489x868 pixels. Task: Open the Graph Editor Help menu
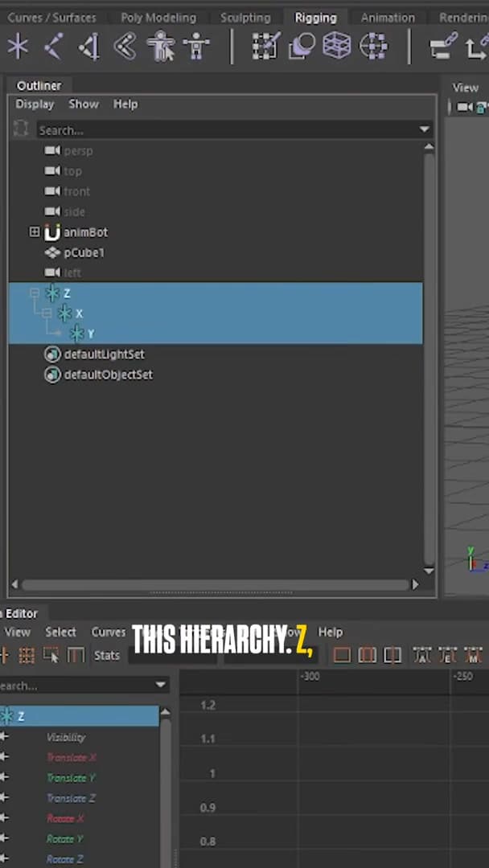click(x=330, y=633)
